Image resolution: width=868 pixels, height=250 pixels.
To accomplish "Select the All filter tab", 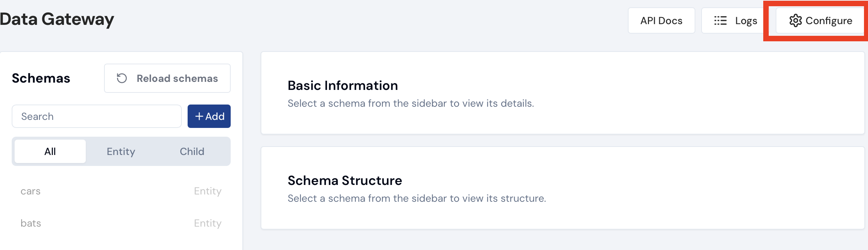I will (50, 151).
